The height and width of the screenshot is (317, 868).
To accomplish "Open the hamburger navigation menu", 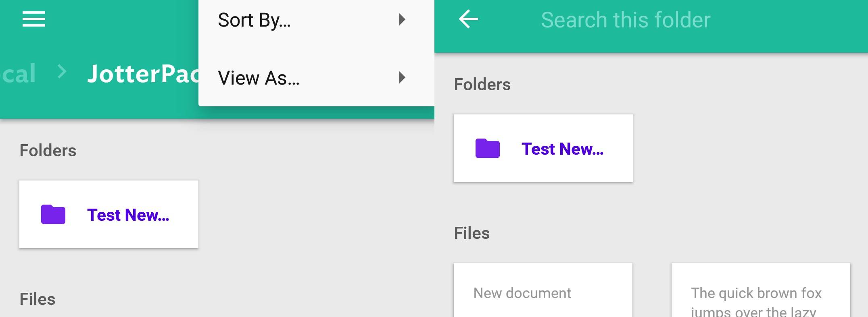I will tap(34, 19).
